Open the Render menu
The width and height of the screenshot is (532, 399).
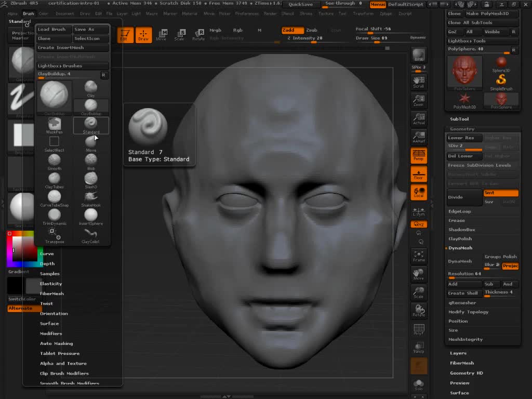(x=270, y=14)
